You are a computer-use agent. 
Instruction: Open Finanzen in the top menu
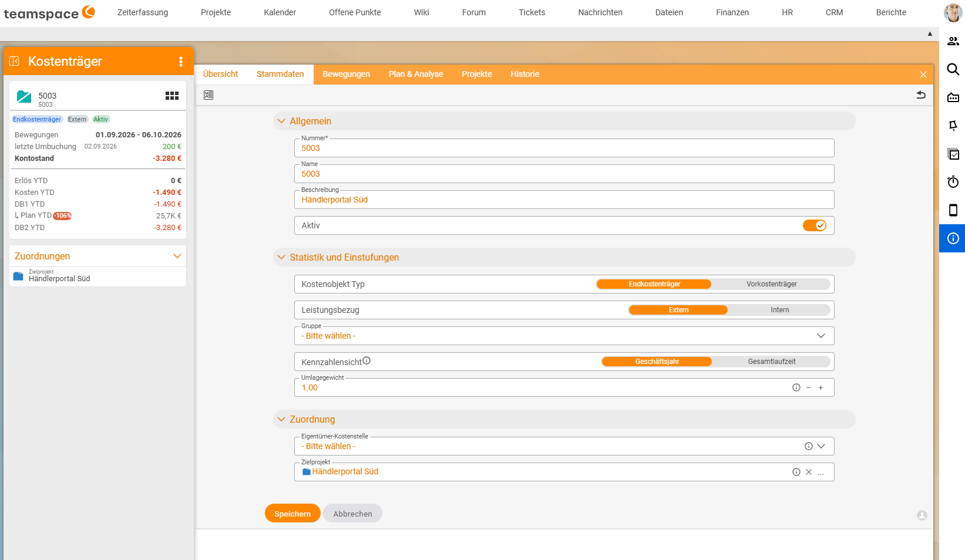(x=732, y=12)
